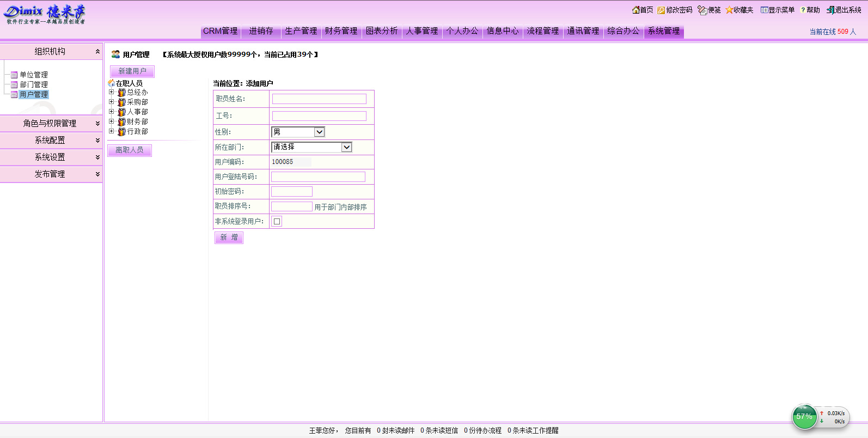Image resolution: width=868 pixels, height=438 pixels.
Task: Click the 职员姓名 input field
Action: [319, 99]
